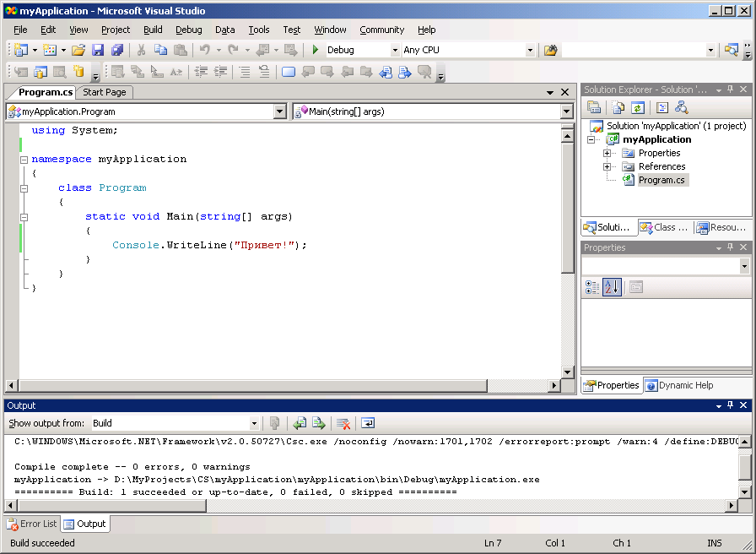
Task: Jump to next bookmark in document icon
Action: 405,72
